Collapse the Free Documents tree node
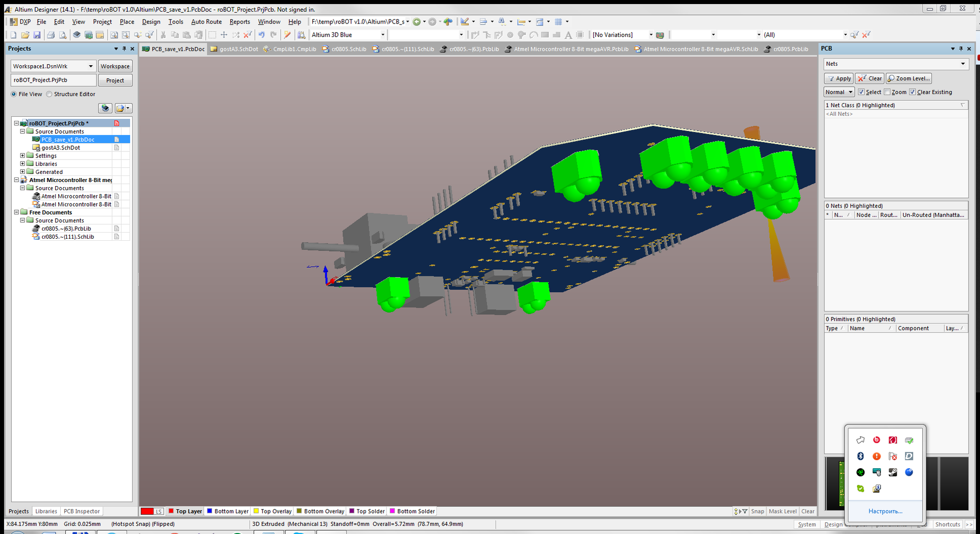980x534 pixels. tap(16, 212)
